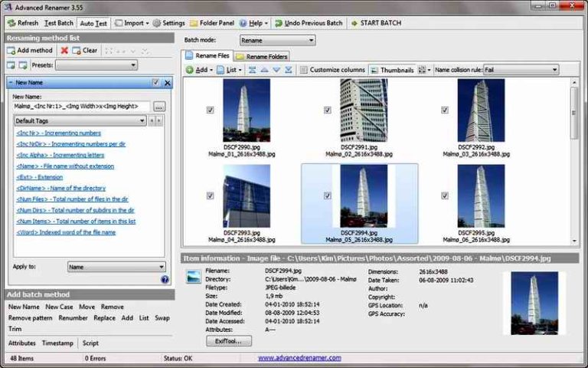Expand the Name collision rule dropdown
Screen dimensions: 588x368
[x=520, y=70]
